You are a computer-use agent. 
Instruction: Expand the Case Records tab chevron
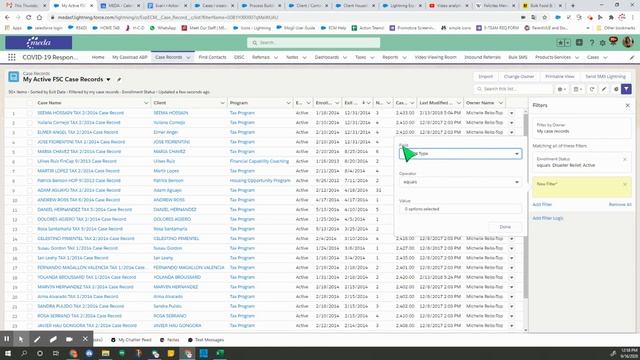tap(188, 58)
